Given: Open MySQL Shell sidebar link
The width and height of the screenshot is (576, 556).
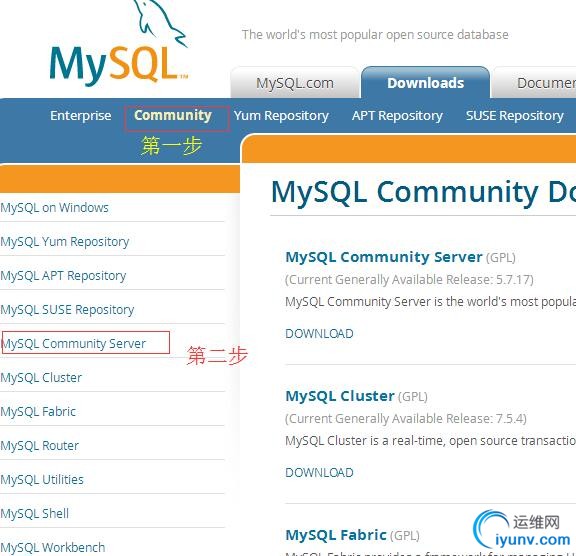Looking at the screenshot, I should point(35,513).
